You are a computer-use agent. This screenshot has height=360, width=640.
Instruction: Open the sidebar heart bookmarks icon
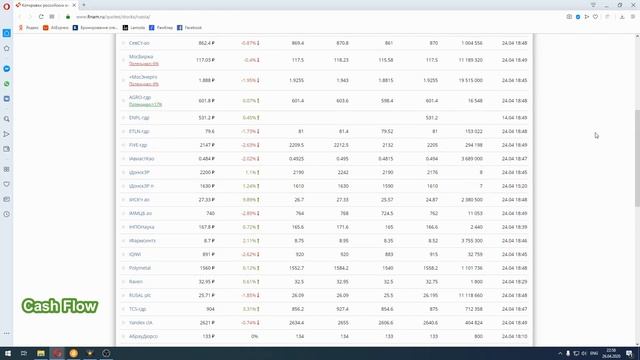pos(7,184)
